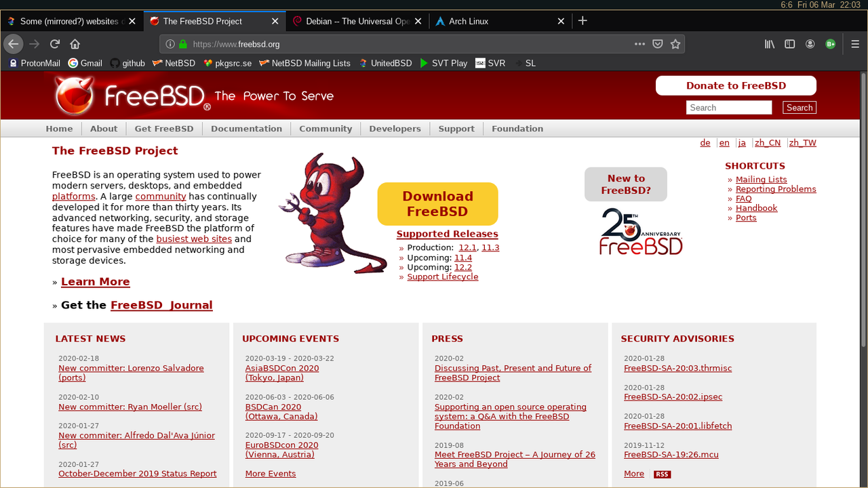Open production release 12.1 link
This screenshot has height=488, width=868.
pos(467,247)
